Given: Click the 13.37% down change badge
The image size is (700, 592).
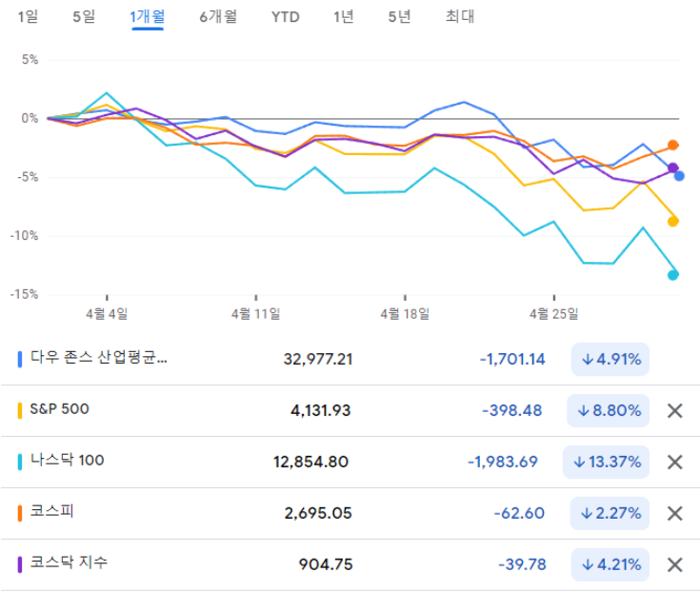Looking at the screenshot, I should (x=607, y=462).
